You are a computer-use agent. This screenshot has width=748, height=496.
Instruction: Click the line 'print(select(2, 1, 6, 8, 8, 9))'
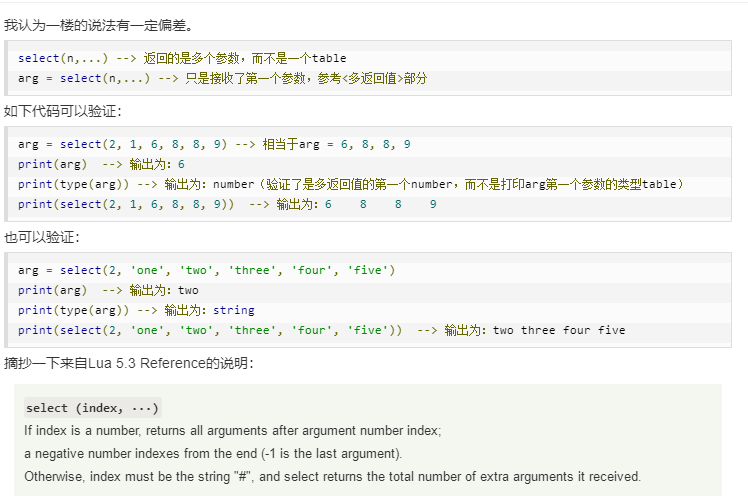227,204
